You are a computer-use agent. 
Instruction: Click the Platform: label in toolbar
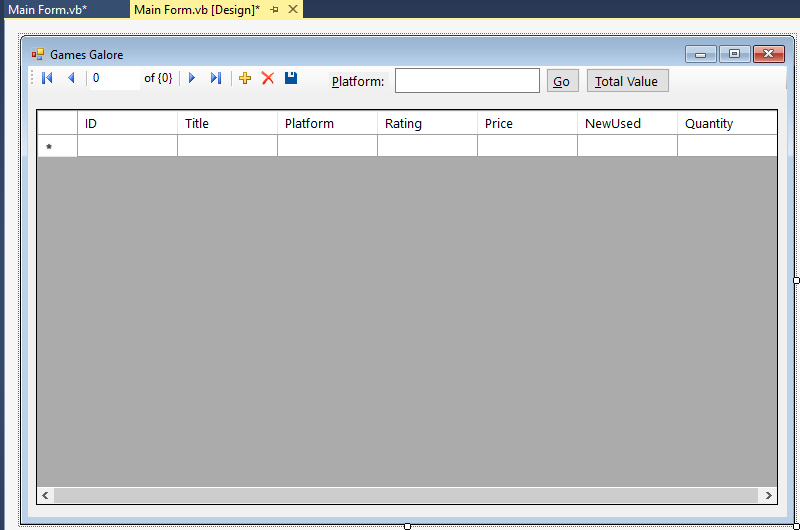click(x=358, y=82)
